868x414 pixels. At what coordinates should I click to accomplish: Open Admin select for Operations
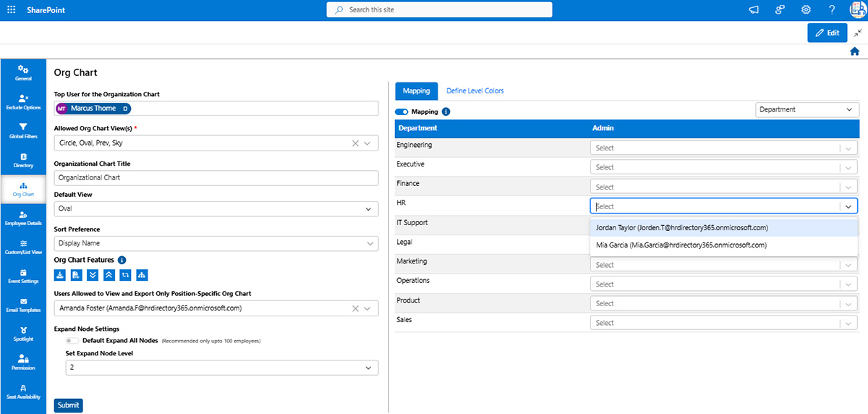[x=724, y=284]
